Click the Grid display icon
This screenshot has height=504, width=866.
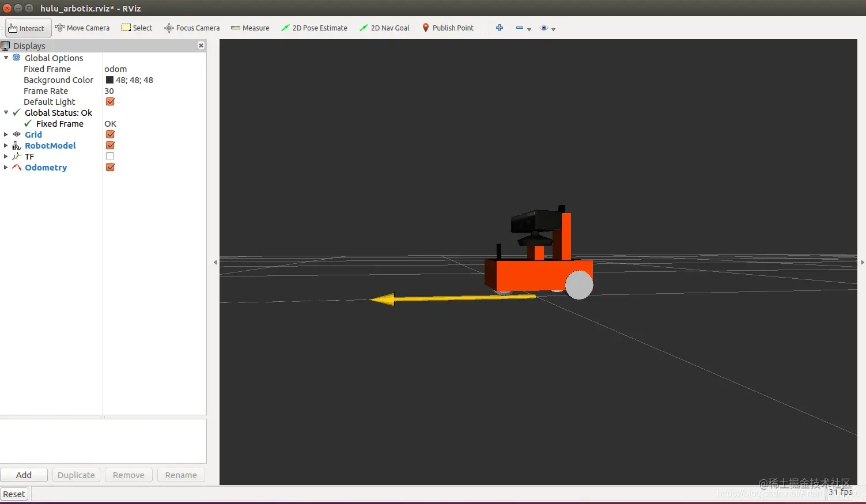click(x=17, y=134)
